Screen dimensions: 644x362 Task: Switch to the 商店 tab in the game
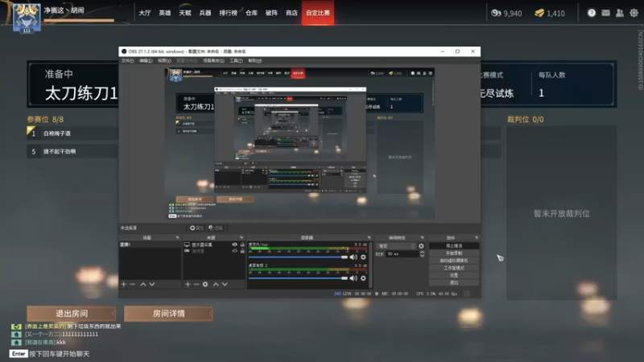point(291,13)
